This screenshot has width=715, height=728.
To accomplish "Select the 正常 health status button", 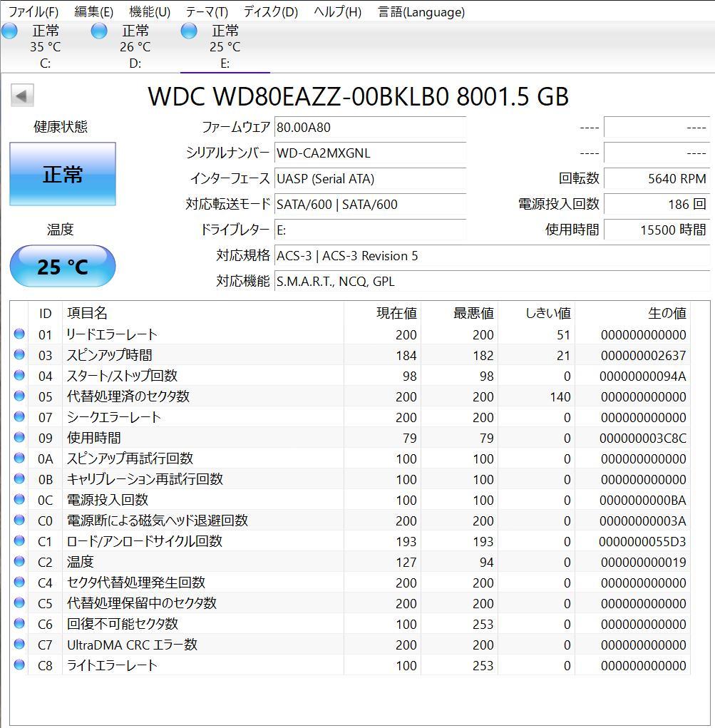I will 62,173.
